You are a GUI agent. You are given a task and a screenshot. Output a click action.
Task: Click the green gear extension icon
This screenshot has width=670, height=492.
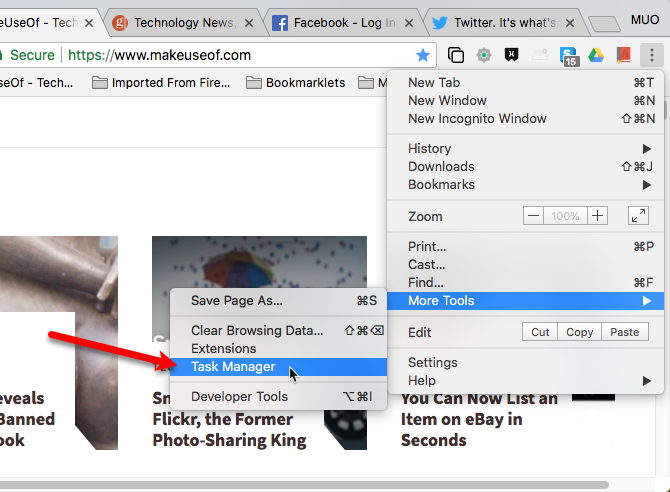tap(484, 55)
